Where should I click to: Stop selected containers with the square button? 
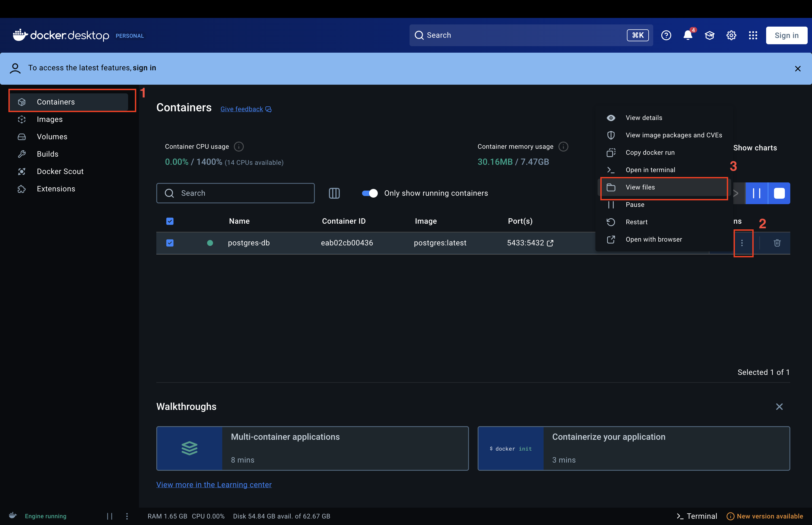[779, 193]
